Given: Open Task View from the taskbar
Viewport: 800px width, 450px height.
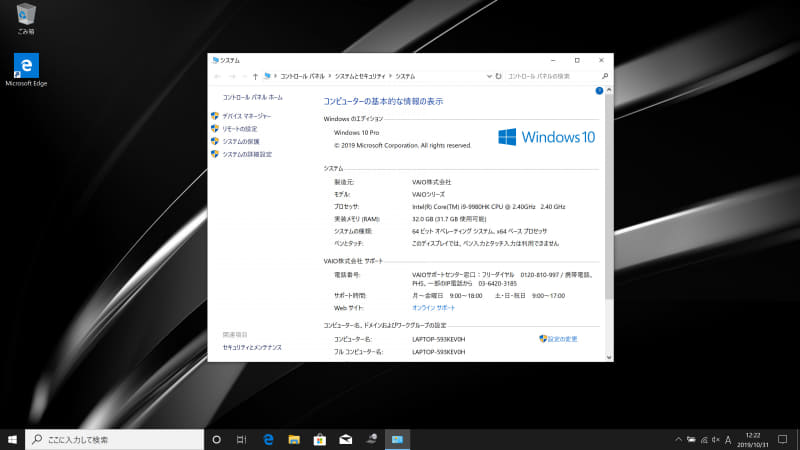Looking at the screenshot, I should tap(242, 439).
